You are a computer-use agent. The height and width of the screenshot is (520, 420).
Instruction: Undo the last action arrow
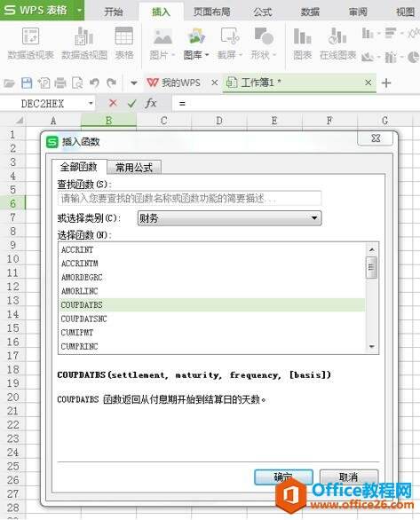(94, 83)
